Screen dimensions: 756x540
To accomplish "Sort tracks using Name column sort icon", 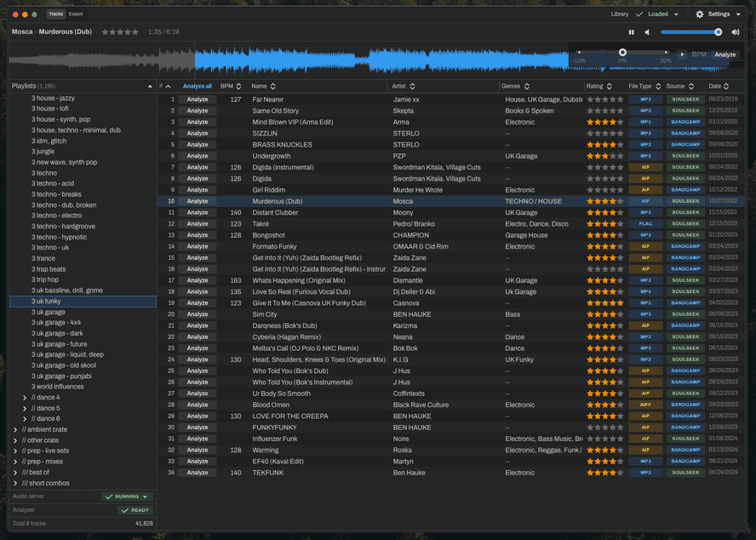I will pos(273,86).
